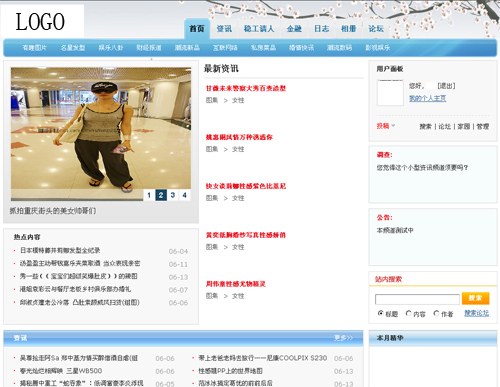Go to the 相册 tab
The image size is (500, 387).
tap(349, 29)
